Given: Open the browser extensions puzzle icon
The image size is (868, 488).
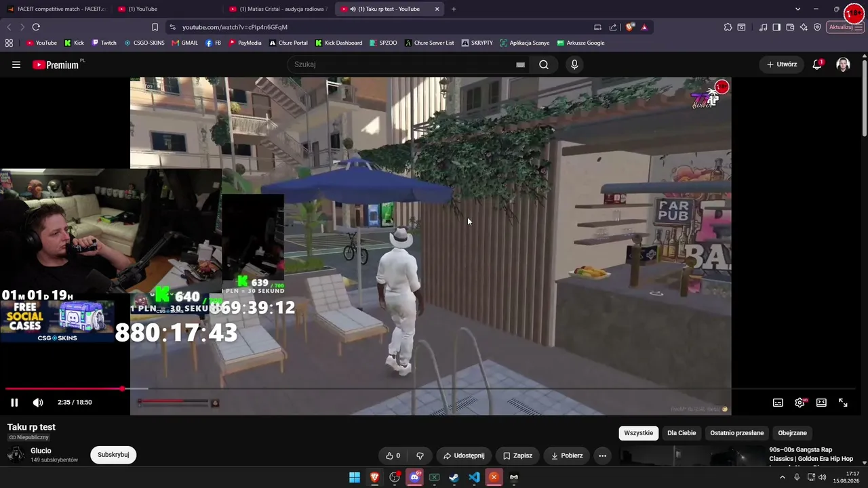Looking at the screenshot, I should click(728, 27).
